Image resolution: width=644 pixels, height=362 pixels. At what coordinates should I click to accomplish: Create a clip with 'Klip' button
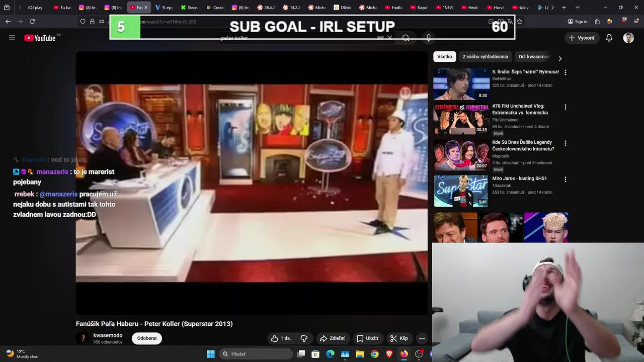coord(399,338)
